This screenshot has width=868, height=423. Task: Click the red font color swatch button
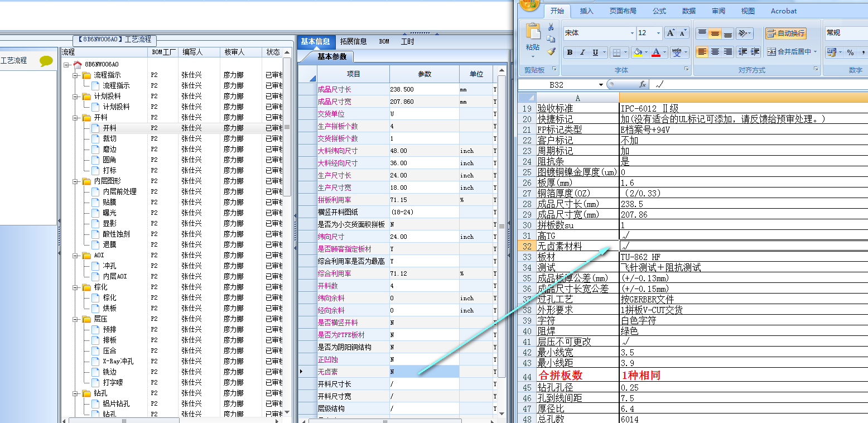656,52
